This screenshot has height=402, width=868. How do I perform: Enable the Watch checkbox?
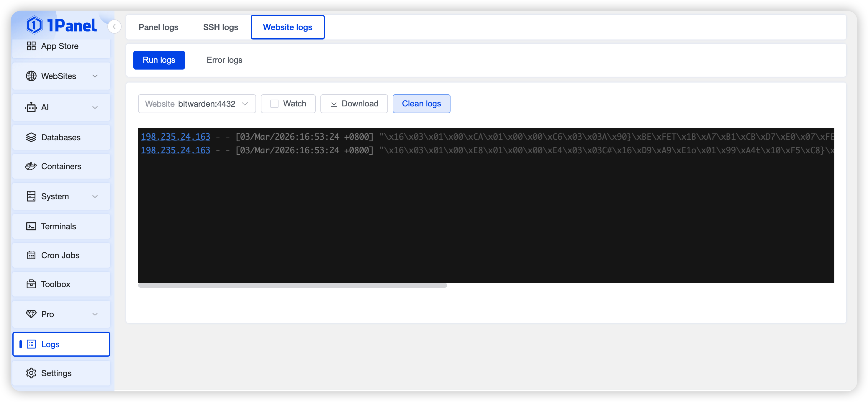(x=274, y=104)
